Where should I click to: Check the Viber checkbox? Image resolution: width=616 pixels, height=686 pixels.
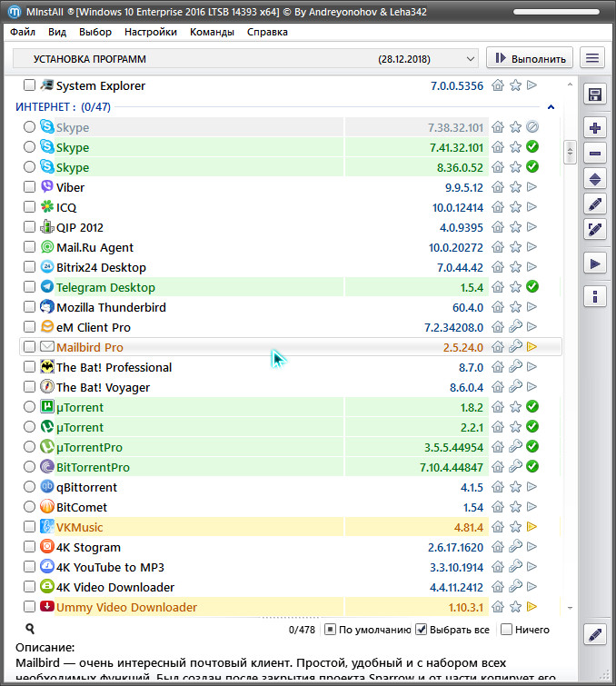tap(30, 187)
